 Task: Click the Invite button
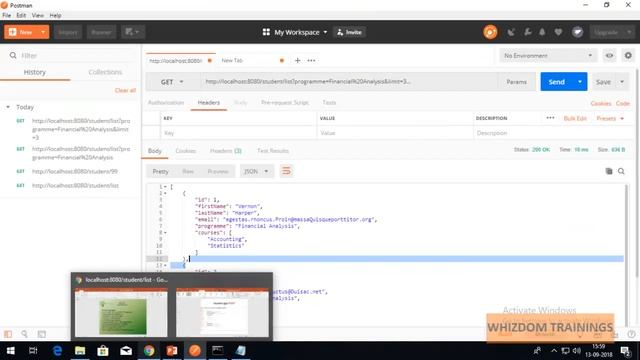(349, 32)
